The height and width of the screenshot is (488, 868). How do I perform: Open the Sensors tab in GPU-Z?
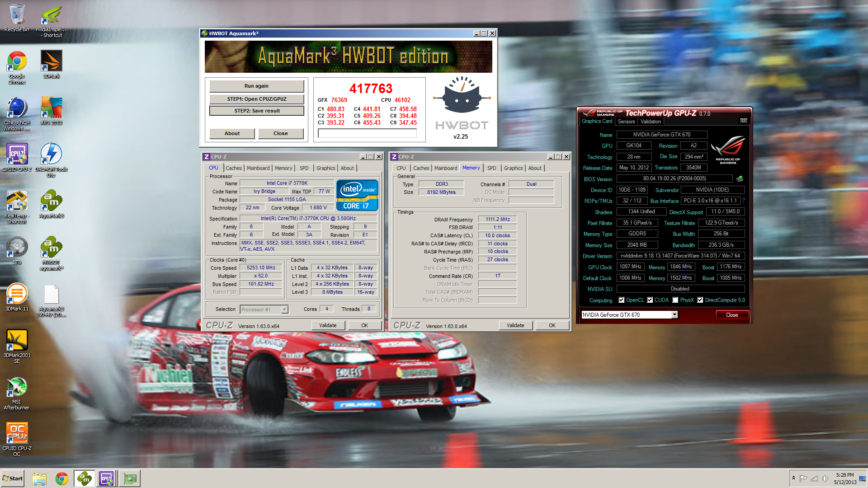(627, 122)
